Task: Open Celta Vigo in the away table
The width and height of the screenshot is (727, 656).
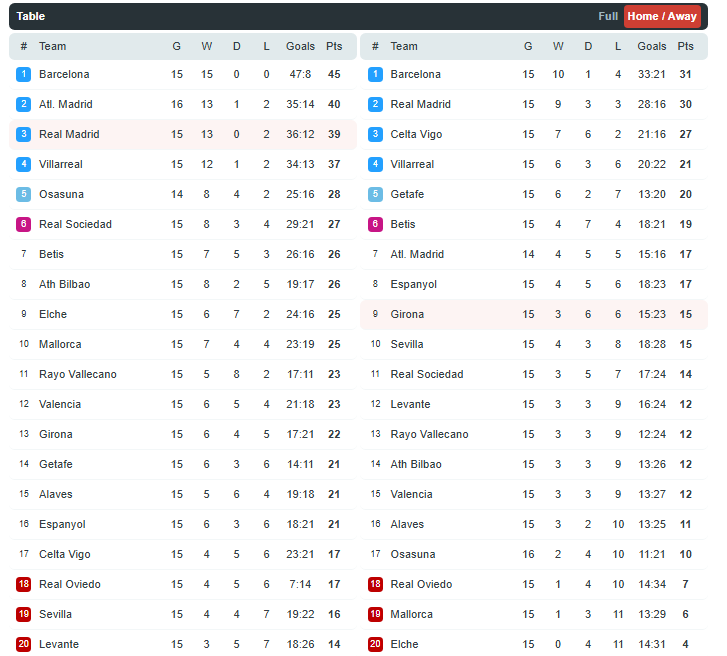Action: click(x=416, y=134)
